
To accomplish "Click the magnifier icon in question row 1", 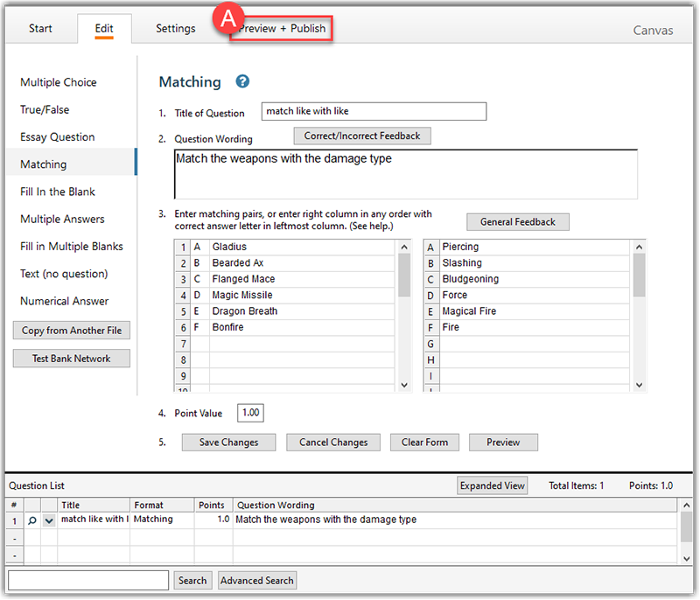I will tap(32, 520).
